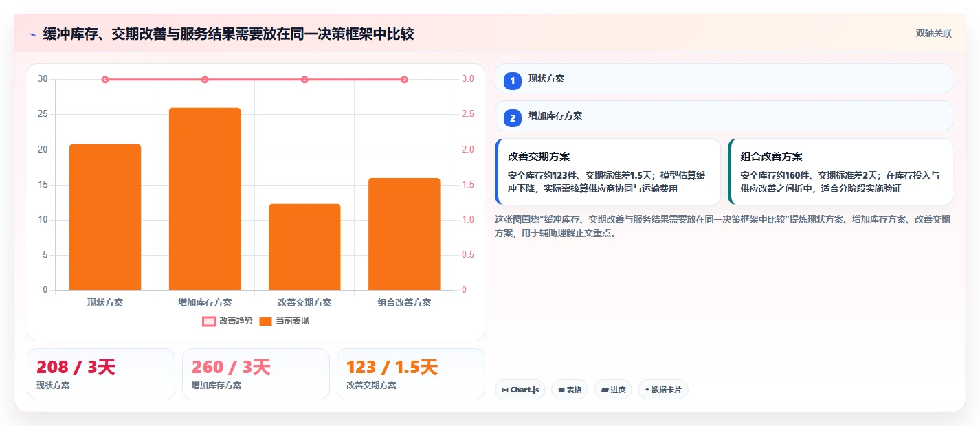Toggle the 改善趋势 legend item
The image size is (980, 426).
click(x=227, y=321)
